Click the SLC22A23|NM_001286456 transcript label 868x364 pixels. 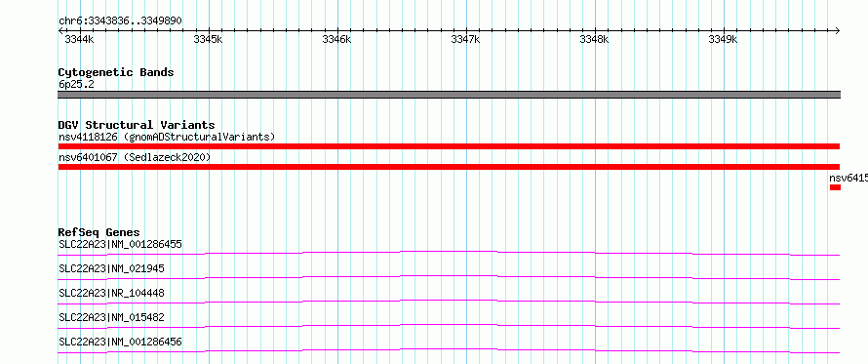tap(120, 343)
